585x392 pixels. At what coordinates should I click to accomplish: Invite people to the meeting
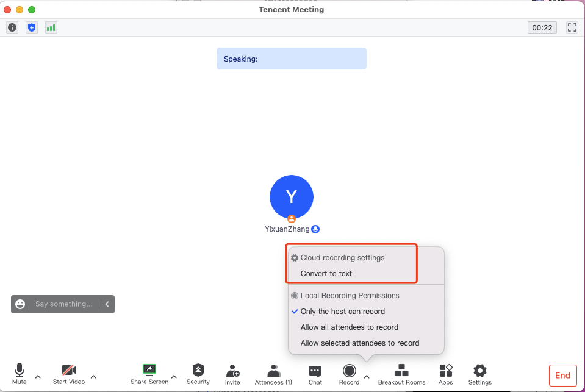click(x=232, y=374)
